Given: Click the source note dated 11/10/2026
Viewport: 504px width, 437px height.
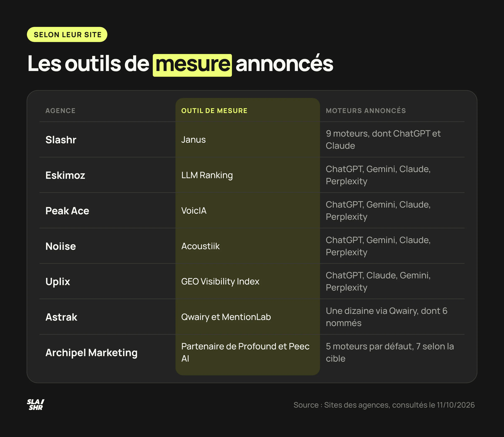Looking at the screenshot, I should point(384,405).
